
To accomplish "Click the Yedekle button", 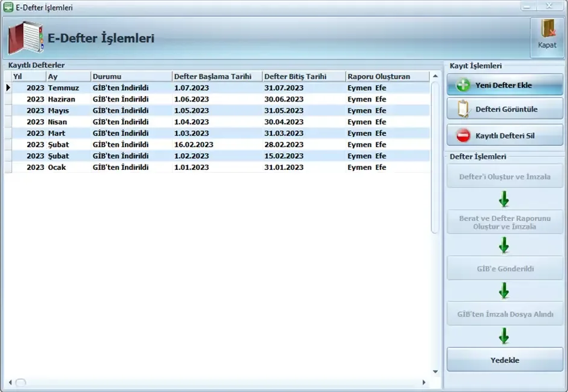I will pyautogui.click(x=504, y=360).
